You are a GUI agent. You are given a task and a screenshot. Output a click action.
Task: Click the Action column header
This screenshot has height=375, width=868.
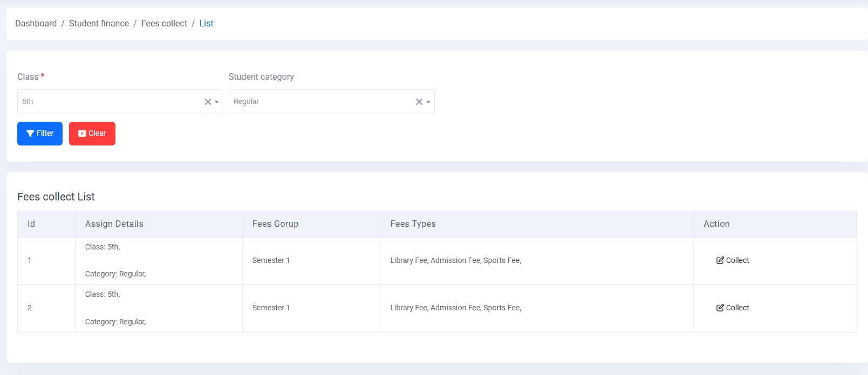click(716, 224)
